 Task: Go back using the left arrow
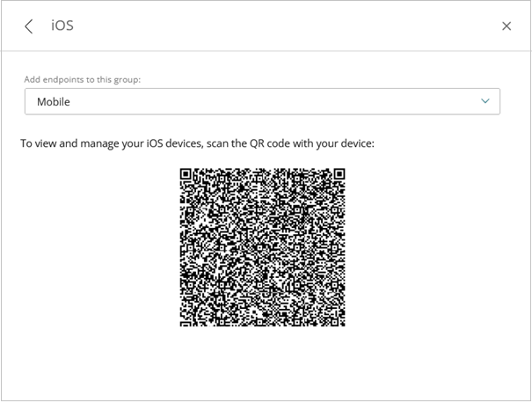pos(29,26)
